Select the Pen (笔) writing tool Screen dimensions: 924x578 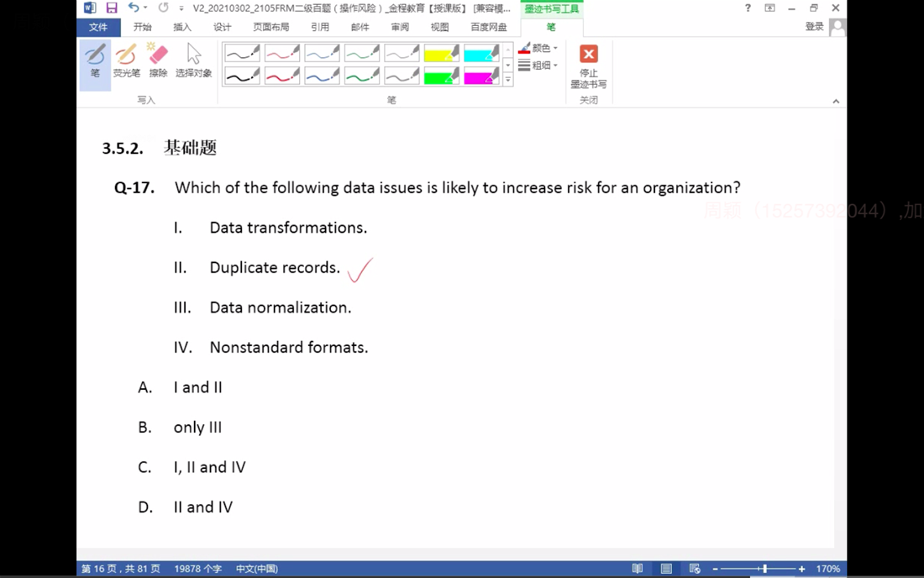tap(95, 65)
